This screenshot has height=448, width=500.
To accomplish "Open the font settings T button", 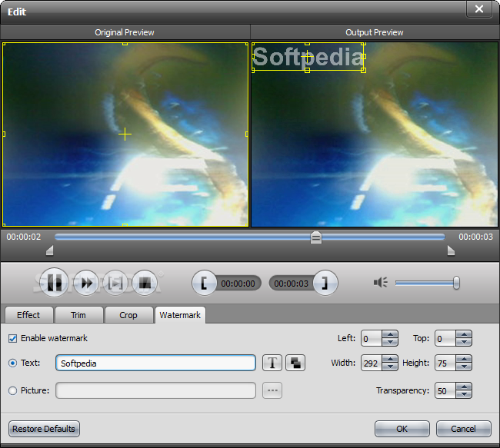I will pyautogui.click(x=272, y=363).
